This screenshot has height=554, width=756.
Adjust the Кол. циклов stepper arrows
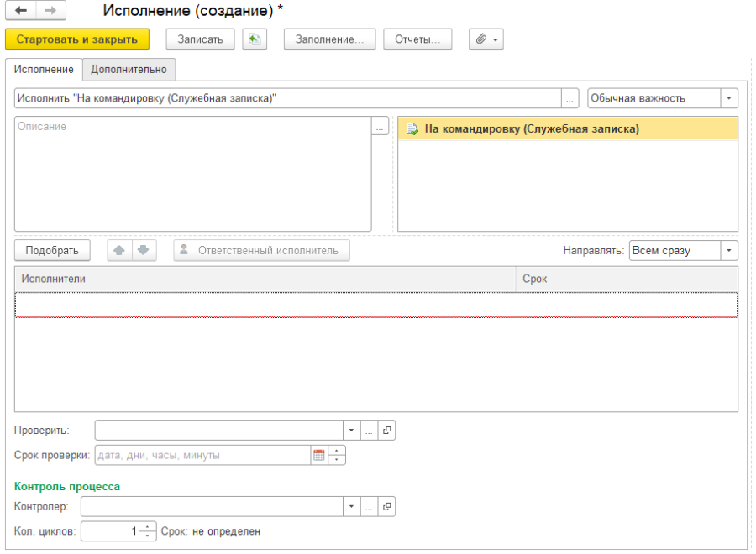(x=147, y=531)
